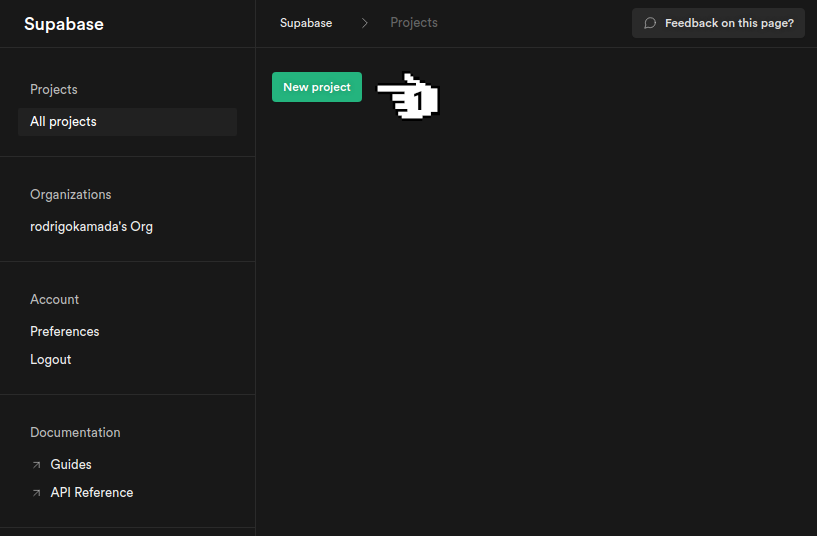Screen dimensions: 817x536
Task: Click Logout in the sidebar
Action: 51,359
